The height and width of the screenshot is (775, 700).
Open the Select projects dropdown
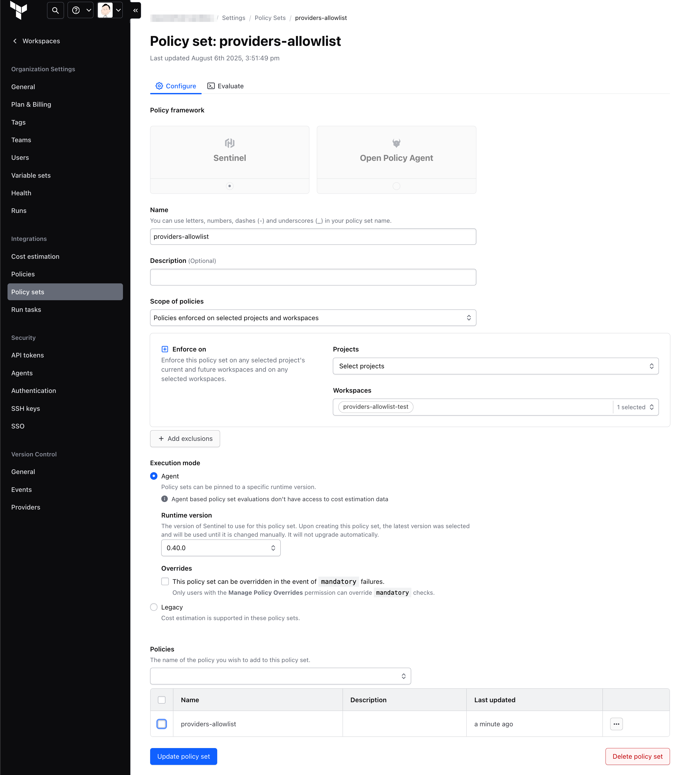495,366
